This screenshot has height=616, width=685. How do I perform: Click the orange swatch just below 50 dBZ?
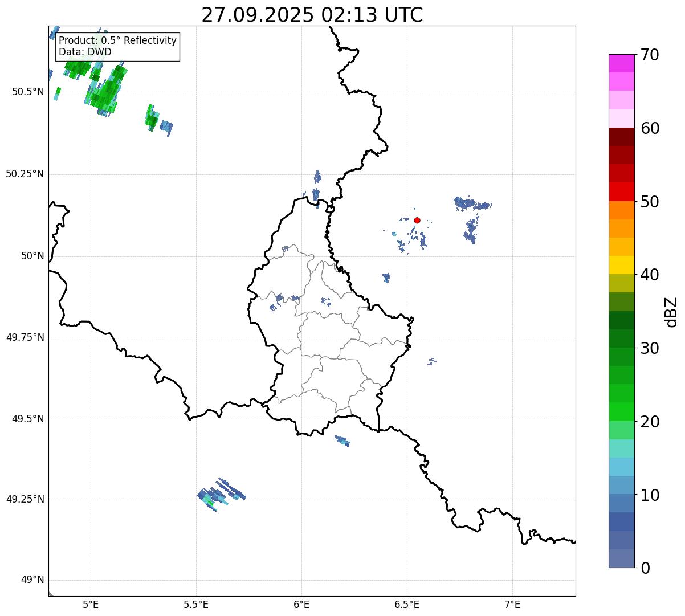tap(621, 210)
